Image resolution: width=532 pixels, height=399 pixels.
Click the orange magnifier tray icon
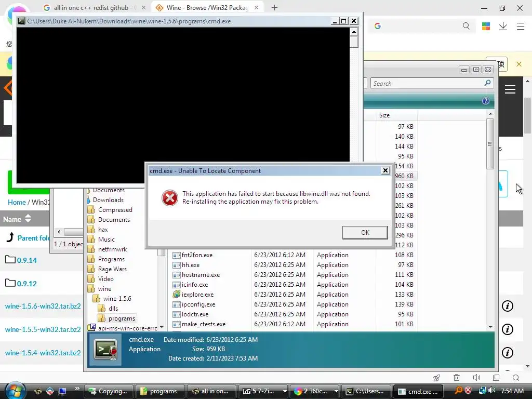point(458,391)
